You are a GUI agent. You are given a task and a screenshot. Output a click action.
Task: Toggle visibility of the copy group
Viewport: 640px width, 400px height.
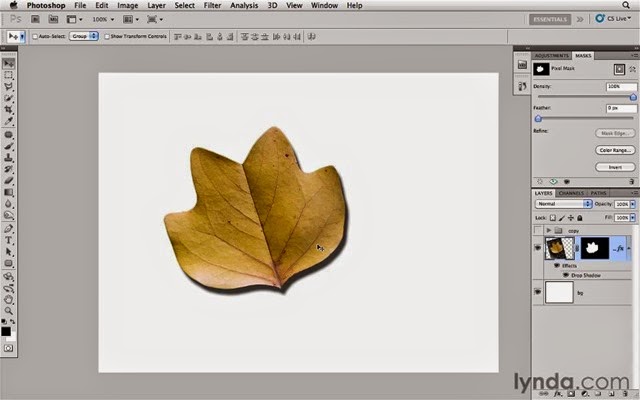(x=538, y=231)
